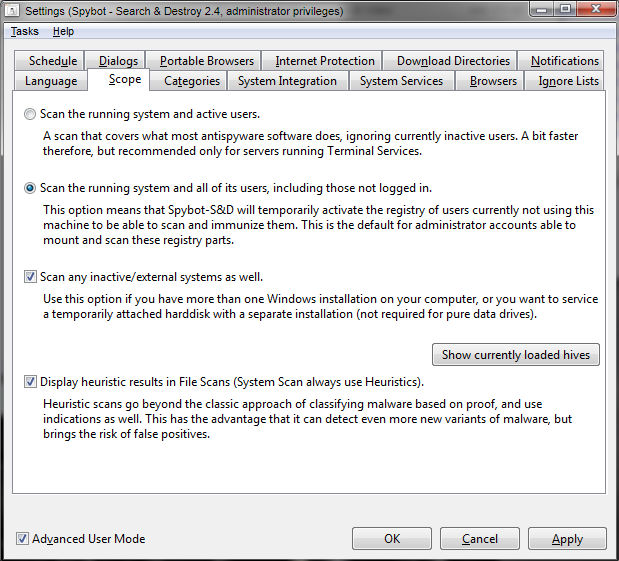Image resolution: width=619 pixels, height=561 pixels.
Task: Confirm settings with the OK button
Action: 392,538
